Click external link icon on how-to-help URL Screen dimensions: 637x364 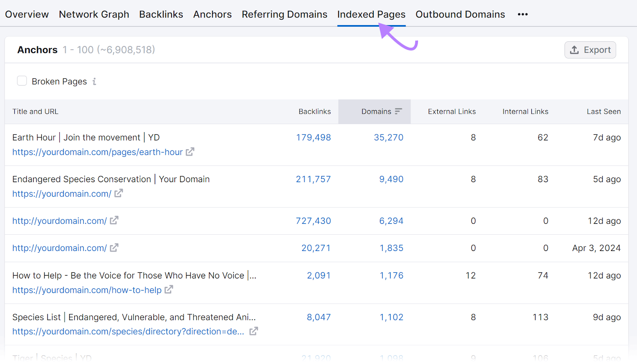169,290
